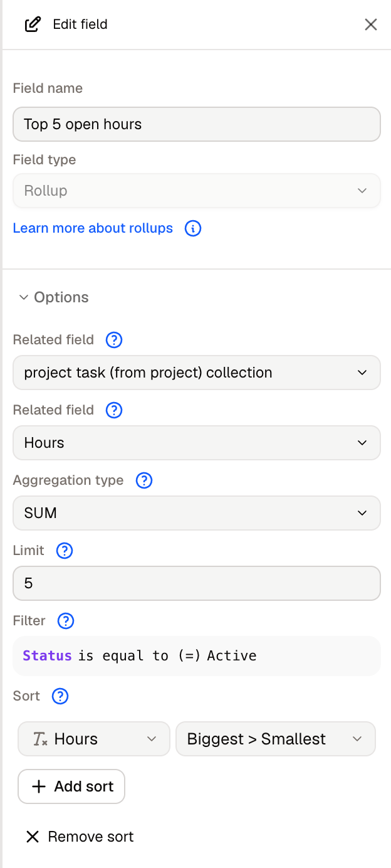Screen dimensions: 391x868
Task: Click the Field name label
Action: (x=48, y=88)
